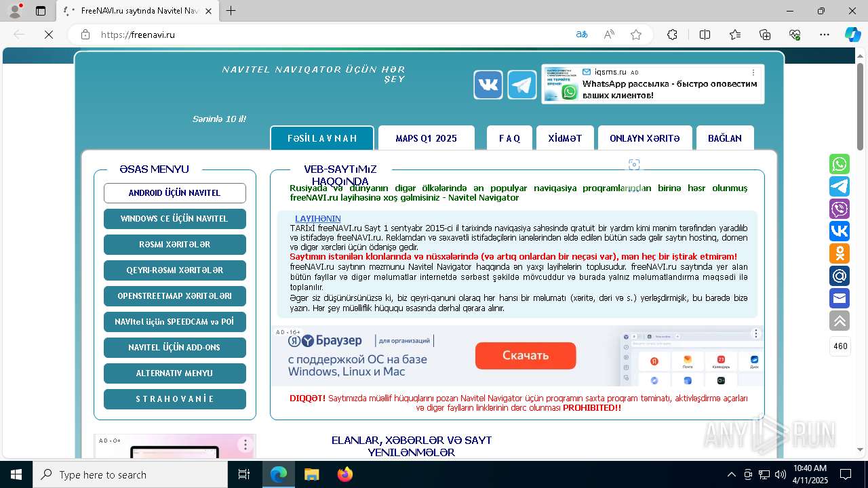Viewport: 868px width, 488px height.
Task: Share page via WhatsApp sidebar icon
Action: coord(840,164)
